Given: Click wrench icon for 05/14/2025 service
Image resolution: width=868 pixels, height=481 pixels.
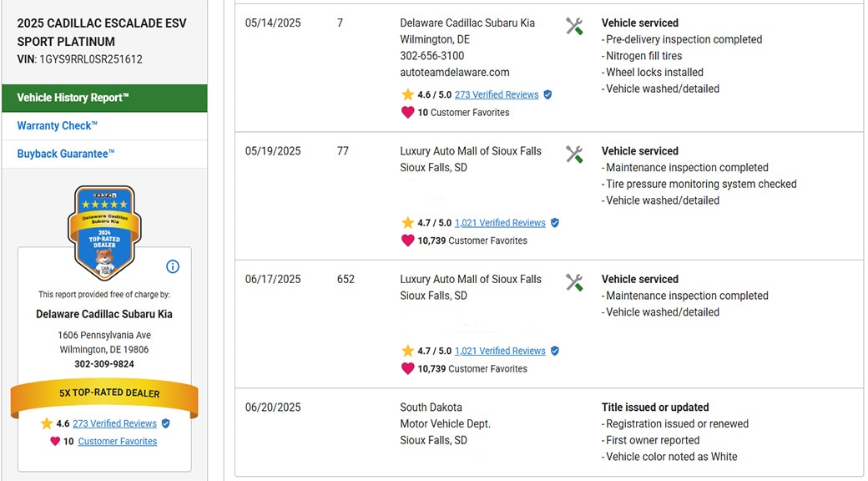Looking at the screenshot, I should 574,26.
